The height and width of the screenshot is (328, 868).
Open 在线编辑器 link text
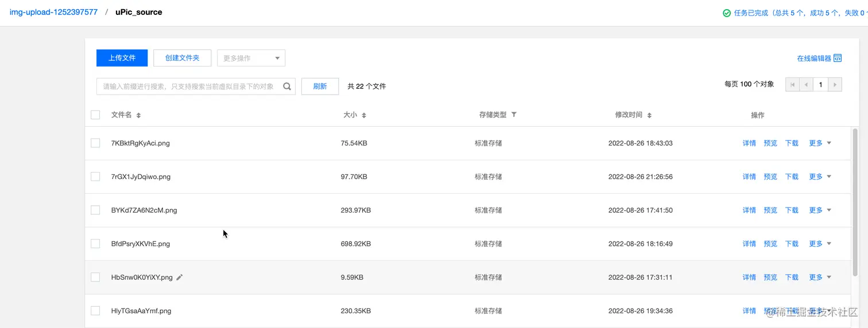click(813, 58)
